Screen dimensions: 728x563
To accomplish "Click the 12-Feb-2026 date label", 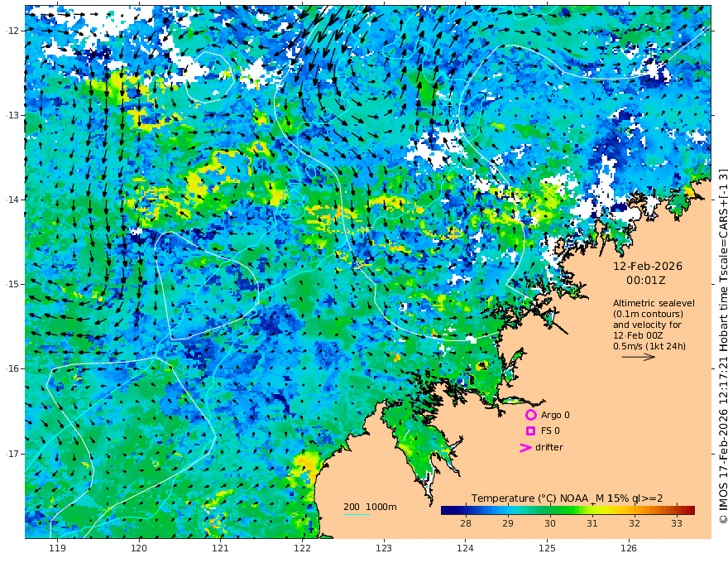I will click(648, 266).
